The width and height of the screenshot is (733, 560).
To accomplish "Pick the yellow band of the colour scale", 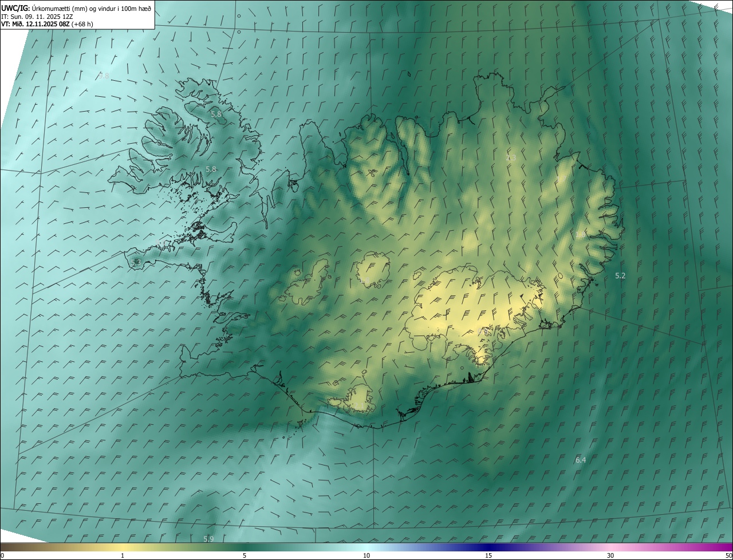I will coord(123,547).
